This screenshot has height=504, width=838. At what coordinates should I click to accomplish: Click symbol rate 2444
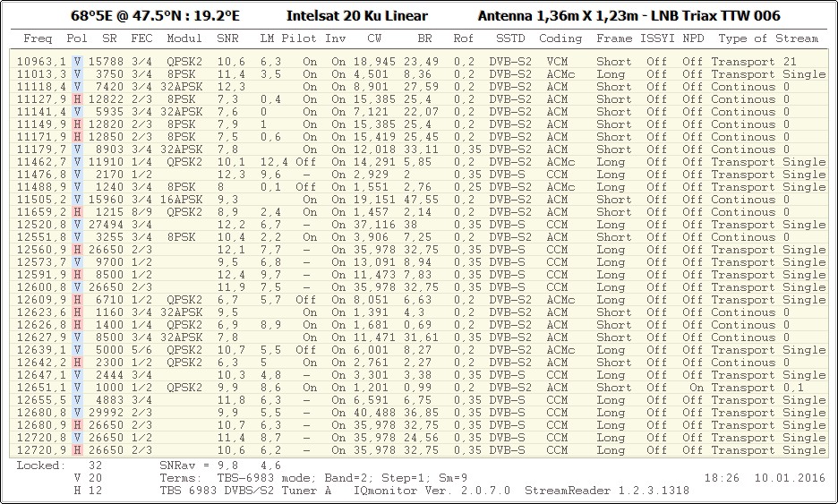coord(109,375)
